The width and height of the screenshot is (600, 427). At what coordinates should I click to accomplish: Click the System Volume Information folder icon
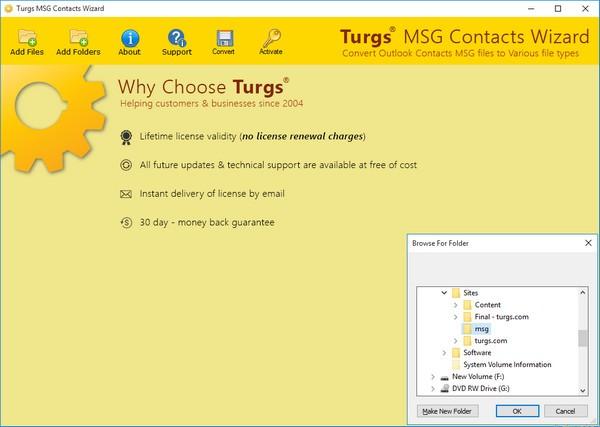(x=455, y=364)
